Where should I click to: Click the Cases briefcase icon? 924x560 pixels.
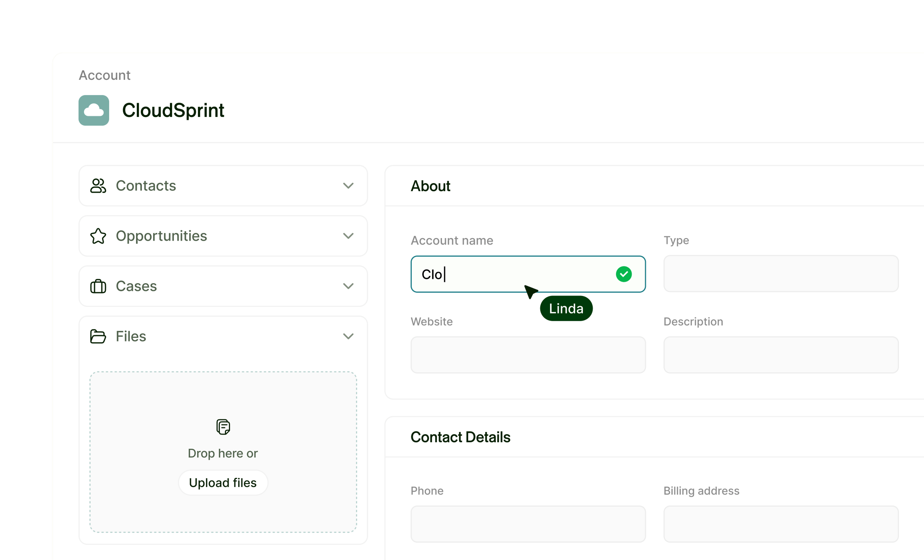pos(98,286)
